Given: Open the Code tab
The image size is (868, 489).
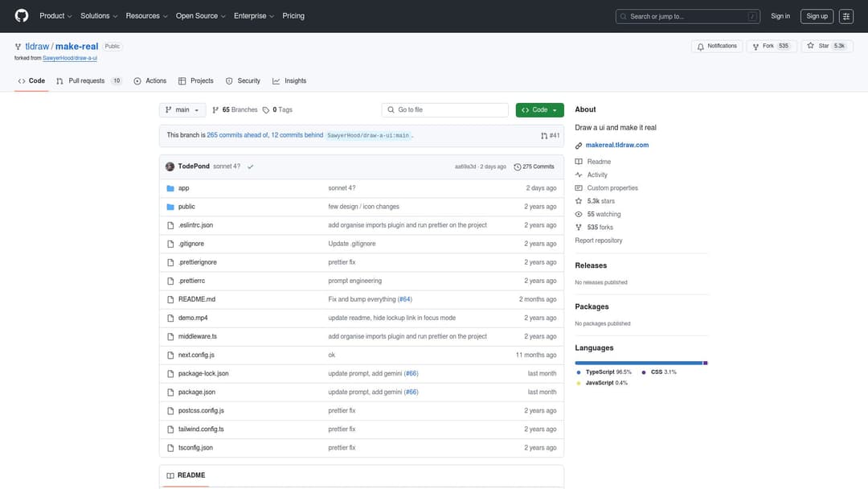Looking at the screenshot, I should click(x=31, y=81).
